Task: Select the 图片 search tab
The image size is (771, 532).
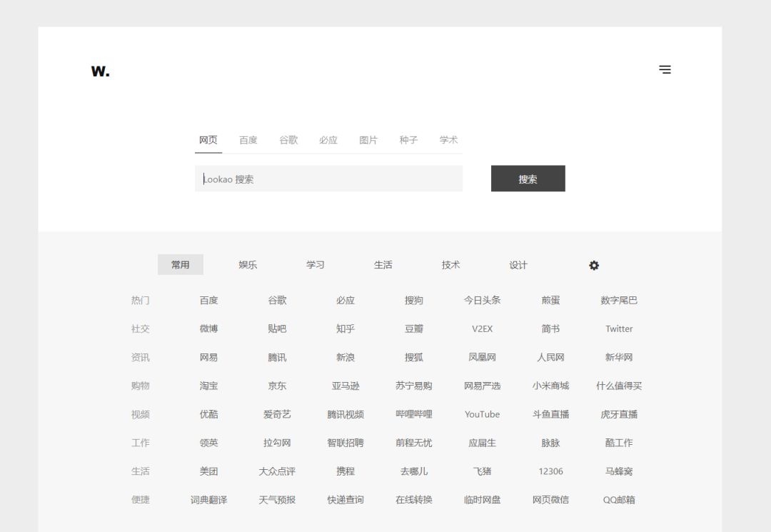Action: [x=368, y=140]
